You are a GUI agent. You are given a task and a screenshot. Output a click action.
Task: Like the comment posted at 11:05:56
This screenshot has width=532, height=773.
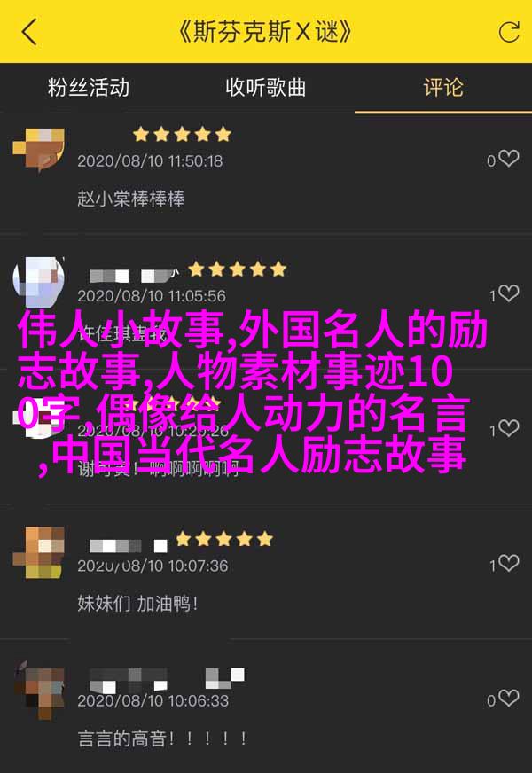(x=508, y=293)
